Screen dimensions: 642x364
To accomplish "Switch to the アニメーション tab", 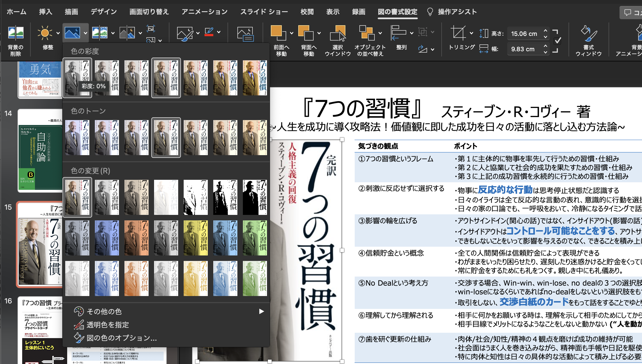I will (204, 12).
